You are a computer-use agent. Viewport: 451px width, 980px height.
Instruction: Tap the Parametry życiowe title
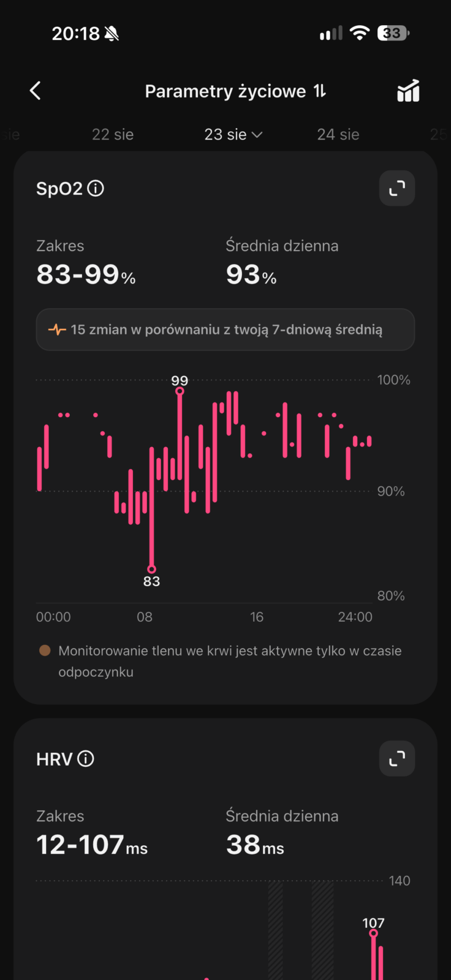225,91
